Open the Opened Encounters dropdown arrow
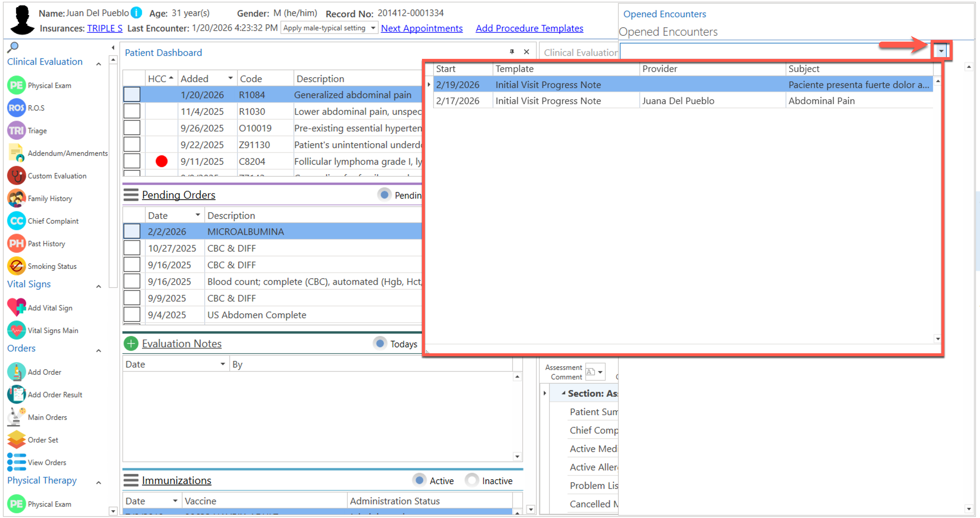This screenshot has width=980, height=518. click(940, 51)
